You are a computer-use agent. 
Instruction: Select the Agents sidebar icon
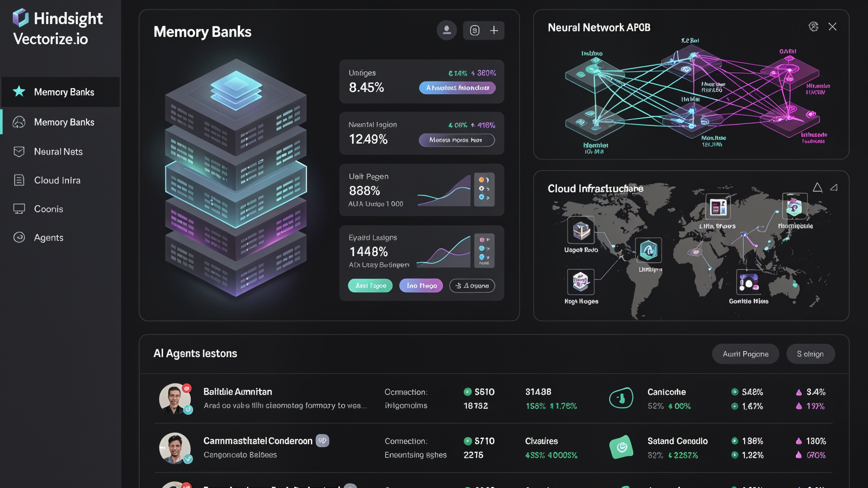point(19,238)
